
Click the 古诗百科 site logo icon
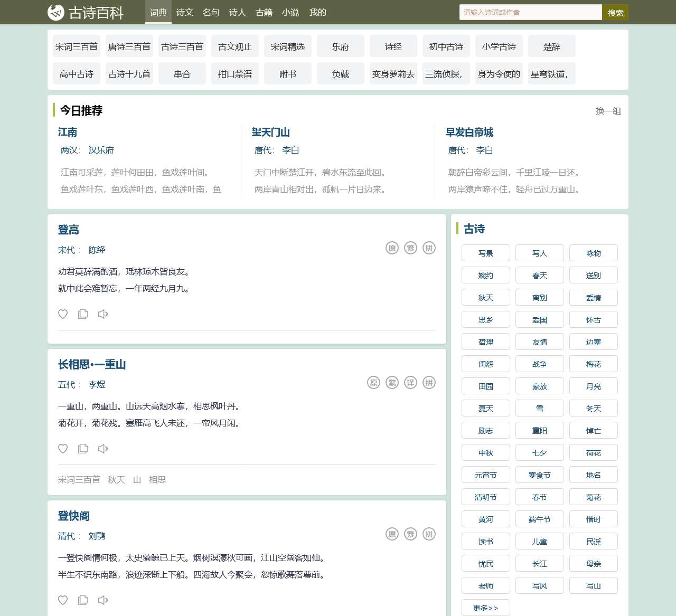(x=55, y=12)
